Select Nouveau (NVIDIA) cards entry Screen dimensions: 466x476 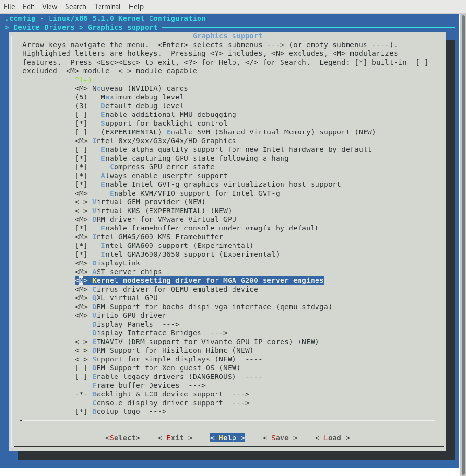click(x=140, y=88)
